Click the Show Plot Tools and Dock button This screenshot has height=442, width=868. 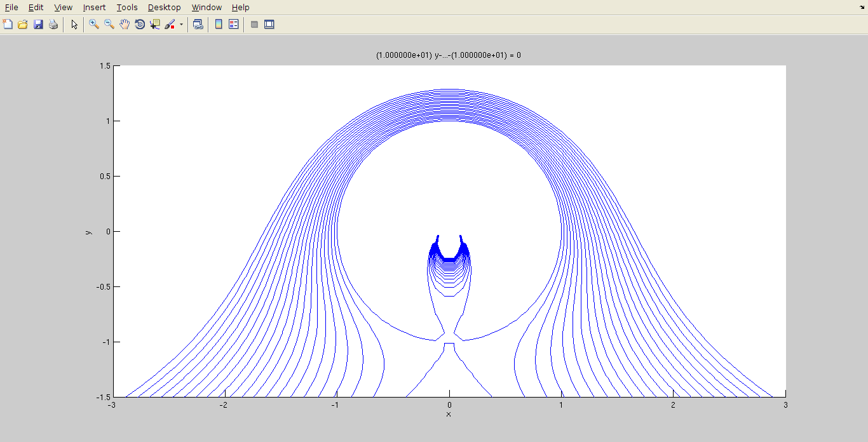pos(269,25)
